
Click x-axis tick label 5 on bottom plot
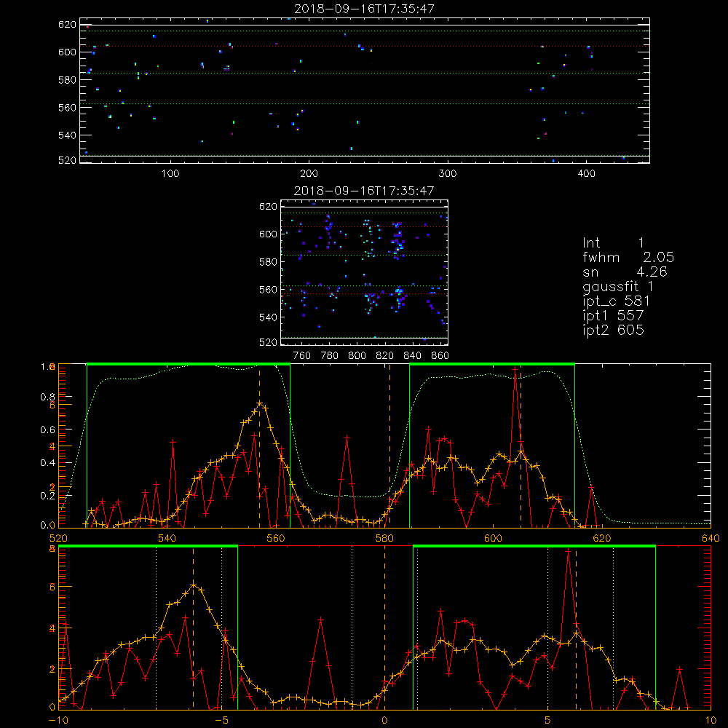pyautogui.click(x=548, y=720)
